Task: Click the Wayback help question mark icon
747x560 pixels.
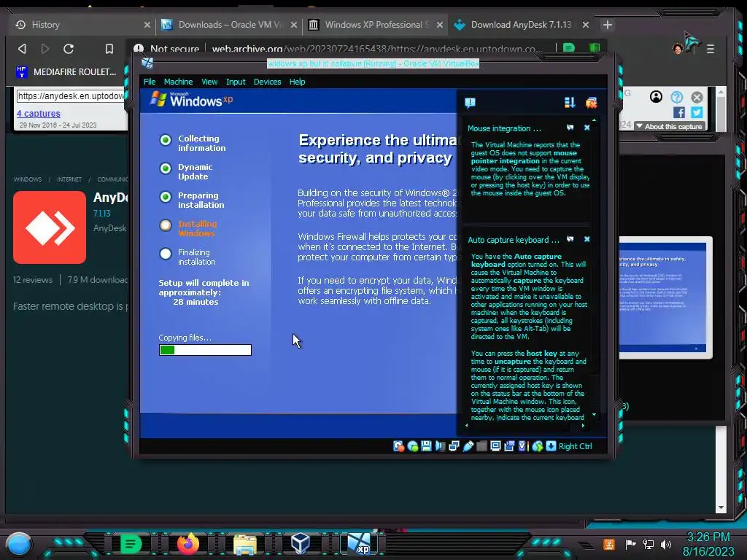Action: point(676,97)
